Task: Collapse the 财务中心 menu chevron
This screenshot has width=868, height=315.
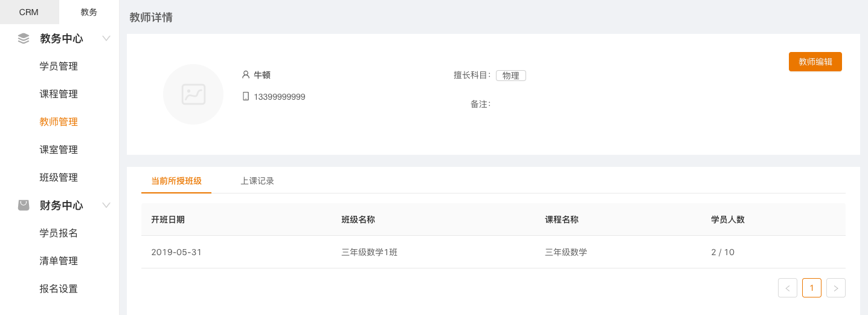Action: coord(106,205)
